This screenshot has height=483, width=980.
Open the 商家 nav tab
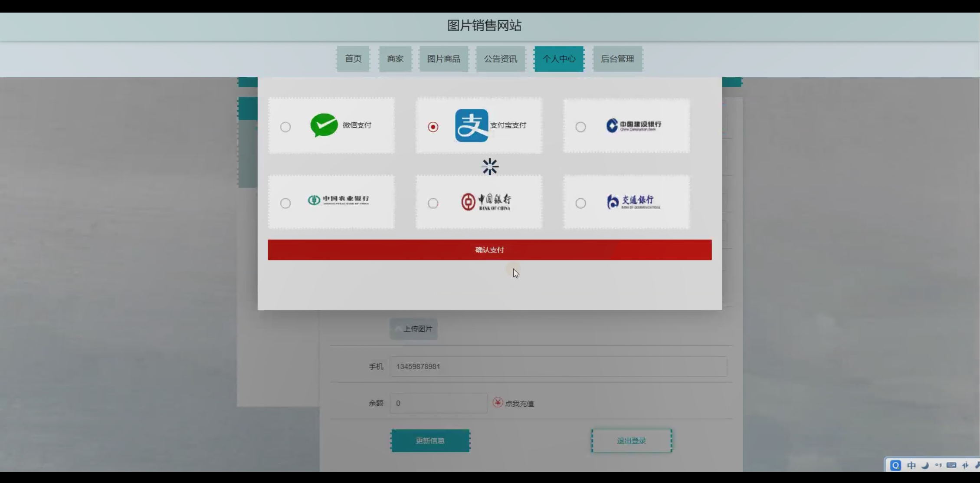(x=395, y=59)
